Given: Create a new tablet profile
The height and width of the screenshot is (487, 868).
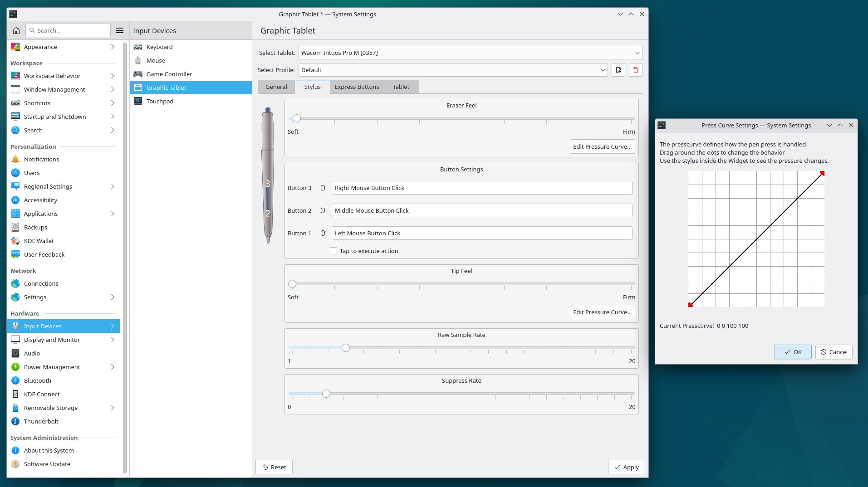Looking at the screenshot, I should 618,70.
